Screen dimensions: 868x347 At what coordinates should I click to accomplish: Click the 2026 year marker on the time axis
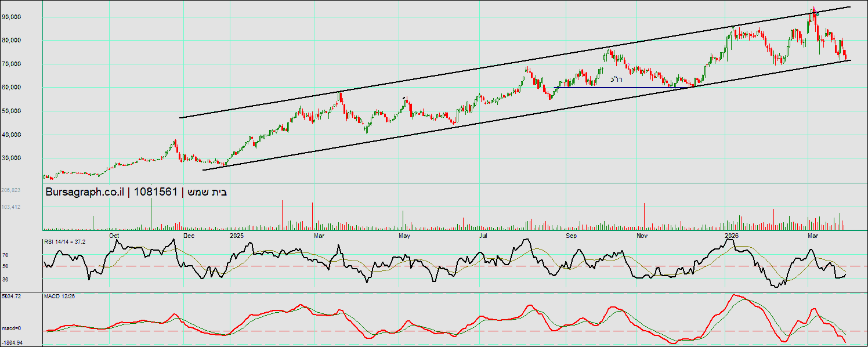(732, 236)
